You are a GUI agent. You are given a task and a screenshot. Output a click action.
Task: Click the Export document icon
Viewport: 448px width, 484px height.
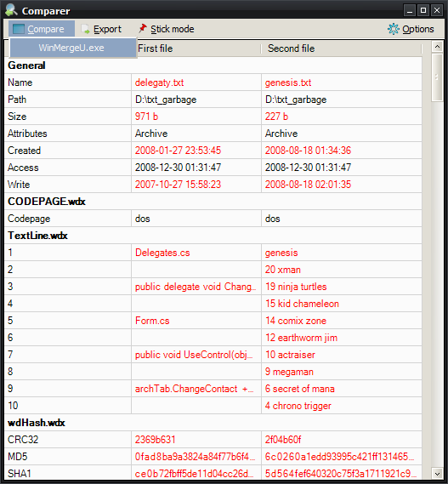pos(85,29)
